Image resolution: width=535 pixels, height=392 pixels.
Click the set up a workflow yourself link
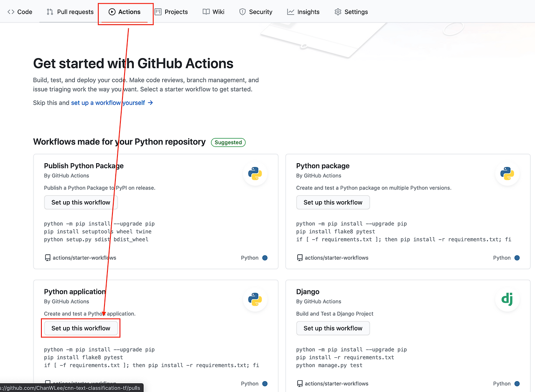[x=108, y=102]
